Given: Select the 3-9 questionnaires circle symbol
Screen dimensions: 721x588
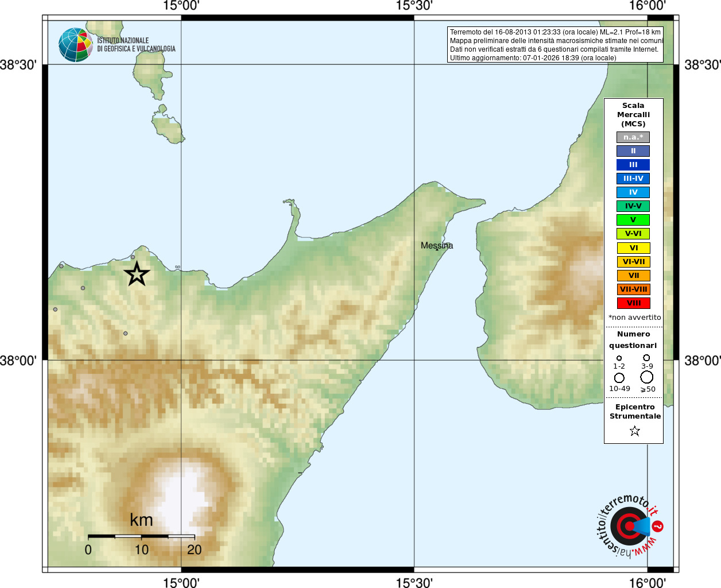Looking at the screenshot, I should coord(646,358).
